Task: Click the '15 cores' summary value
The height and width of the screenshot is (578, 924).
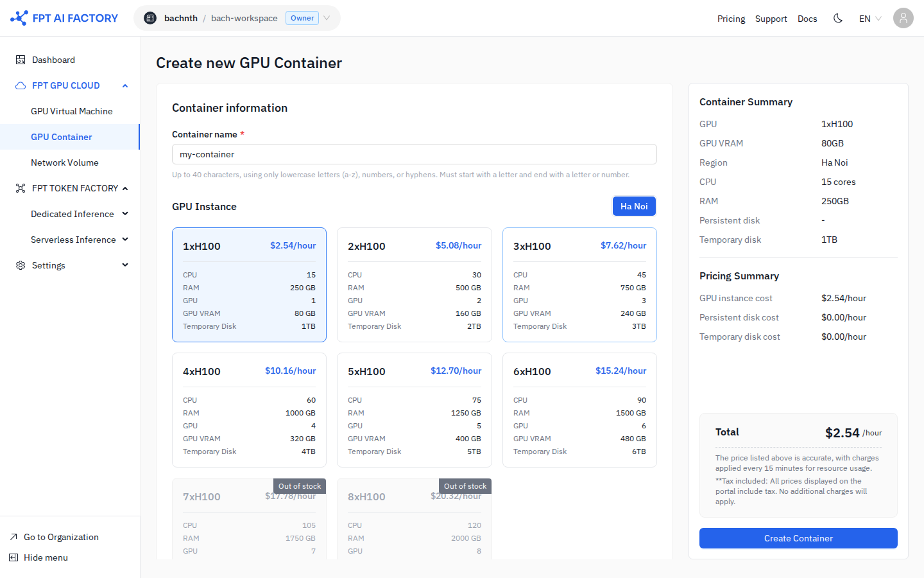Action: 838,182
